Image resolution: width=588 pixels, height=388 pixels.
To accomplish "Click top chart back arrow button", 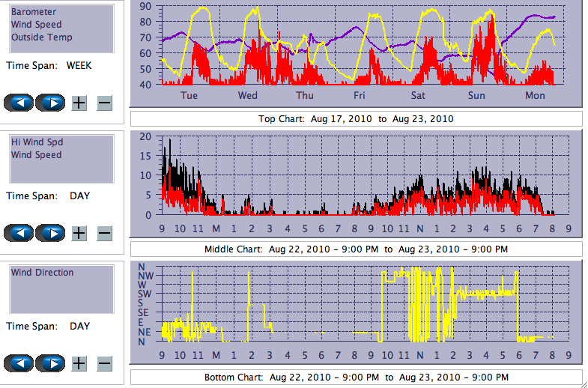I will (19, 103).
